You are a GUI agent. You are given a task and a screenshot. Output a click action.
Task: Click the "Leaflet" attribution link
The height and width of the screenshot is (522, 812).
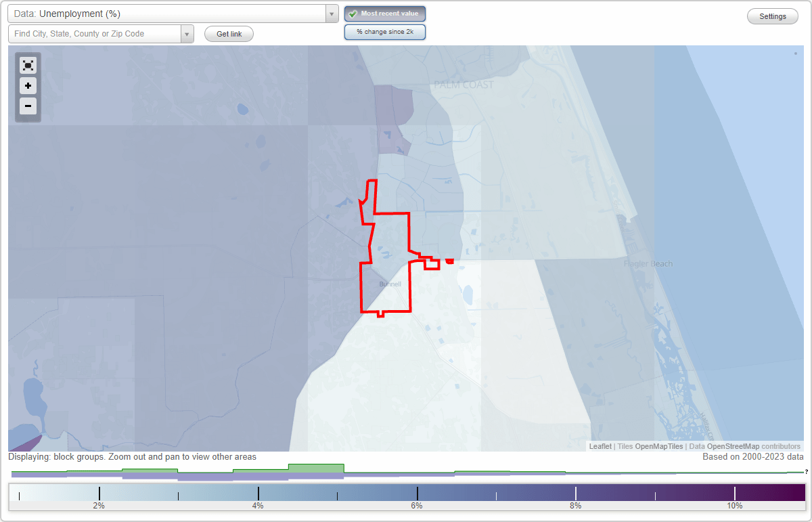click(600, 446)
